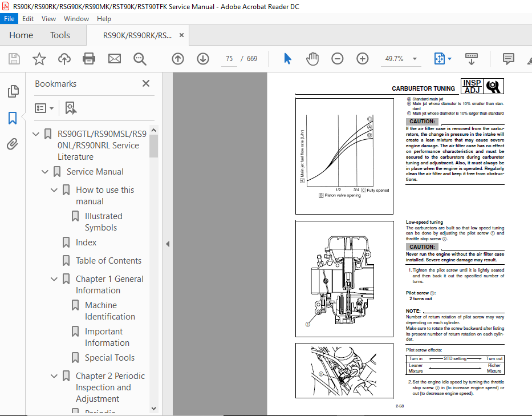Zoom out with minus button
The height and width of the screenshot is (416, 532).
pos(337,59)
